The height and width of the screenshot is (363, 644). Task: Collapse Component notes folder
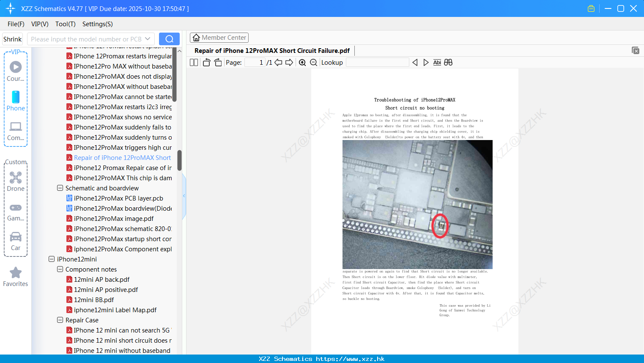coord(60,269)
